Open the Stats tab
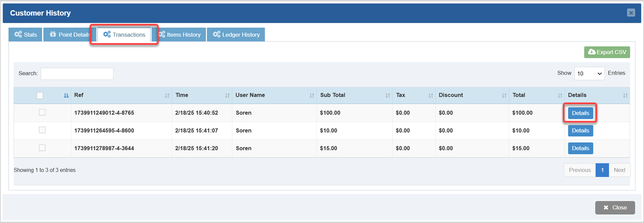 click(26, 35)
